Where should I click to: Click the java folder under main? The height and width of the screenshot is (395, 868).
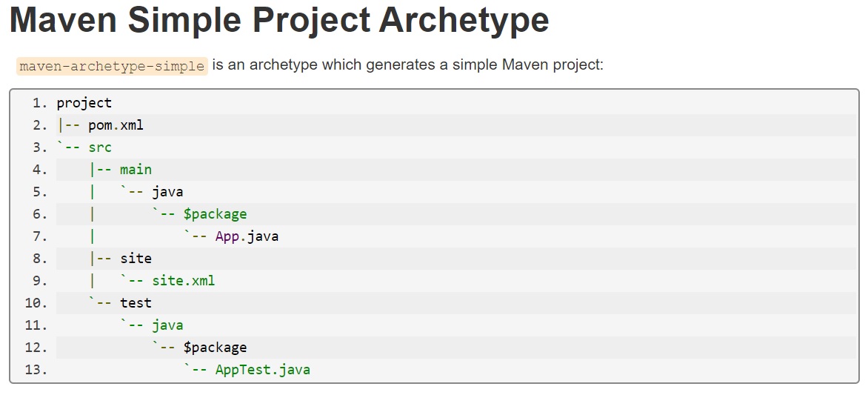(167, 192)
